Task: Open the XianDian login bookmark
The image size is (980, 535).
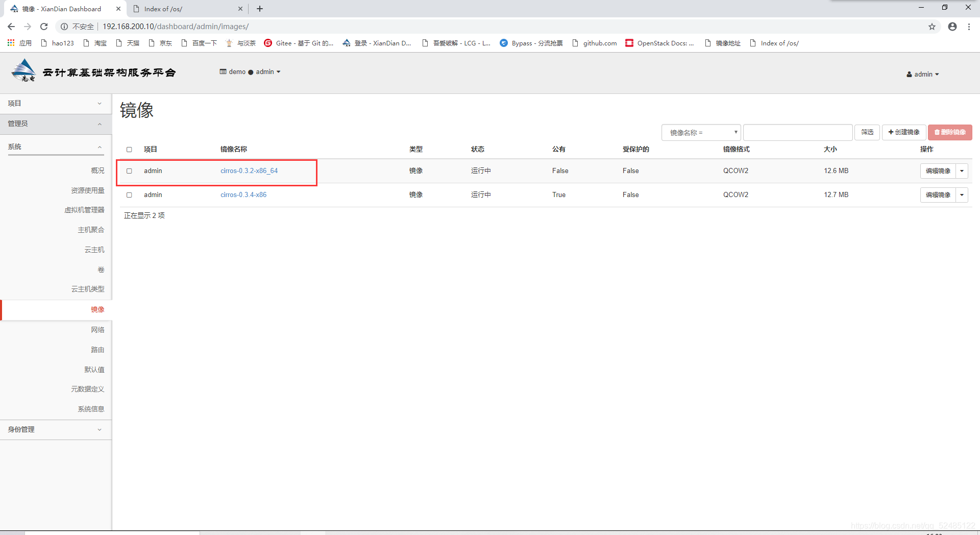Action: (x=377, y=43)
